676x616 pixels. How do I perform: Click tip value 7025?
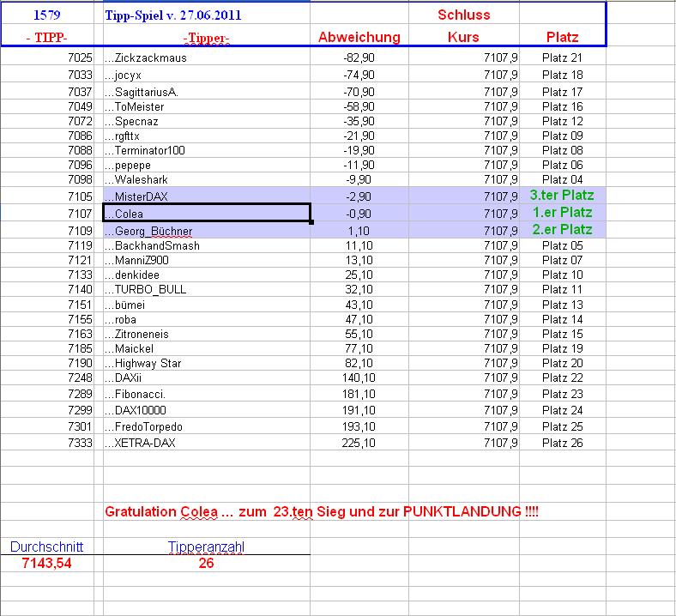[80, 57]
